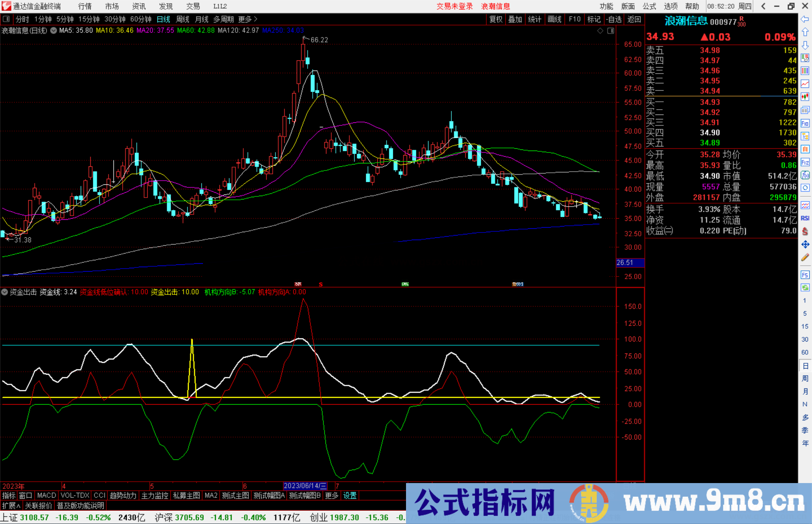Switch to 5-minute period in right sidebar
812x524 pixels.
tap(804, 313)
